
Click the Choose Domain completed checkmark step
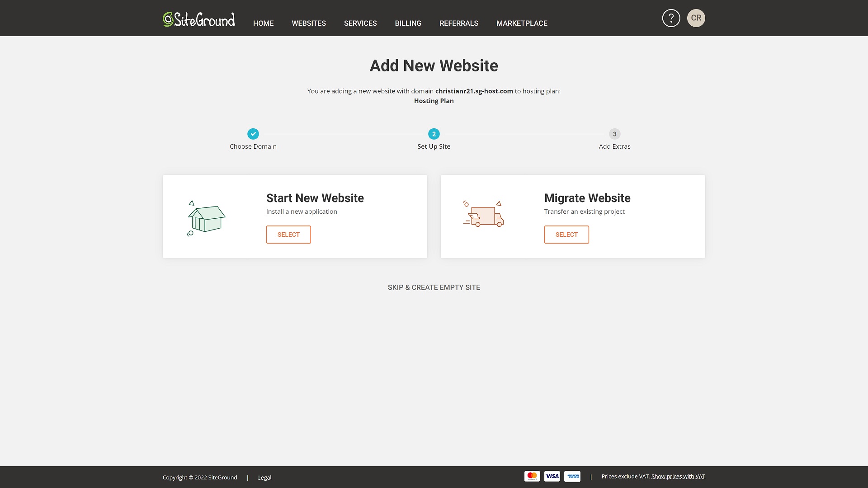point(253,134)
